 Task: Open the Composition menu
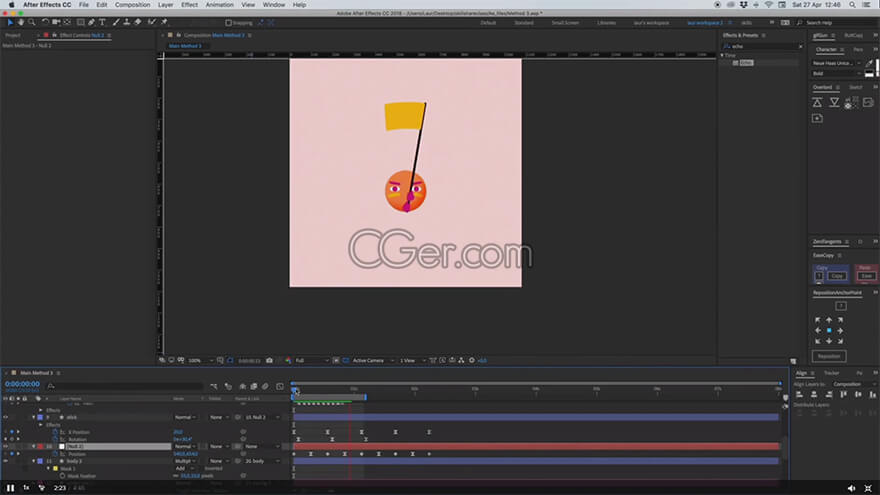pos(132,4)
